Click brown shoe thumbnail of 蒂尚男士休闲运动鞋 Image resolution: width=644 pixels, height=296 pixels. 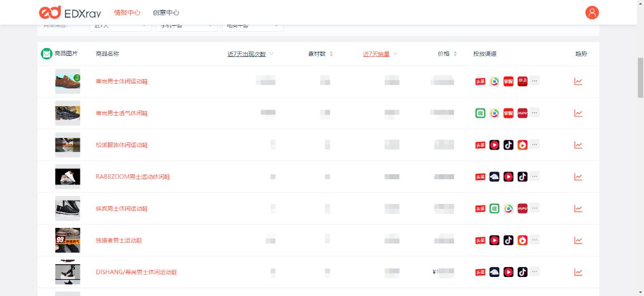(x=68, y=82)
